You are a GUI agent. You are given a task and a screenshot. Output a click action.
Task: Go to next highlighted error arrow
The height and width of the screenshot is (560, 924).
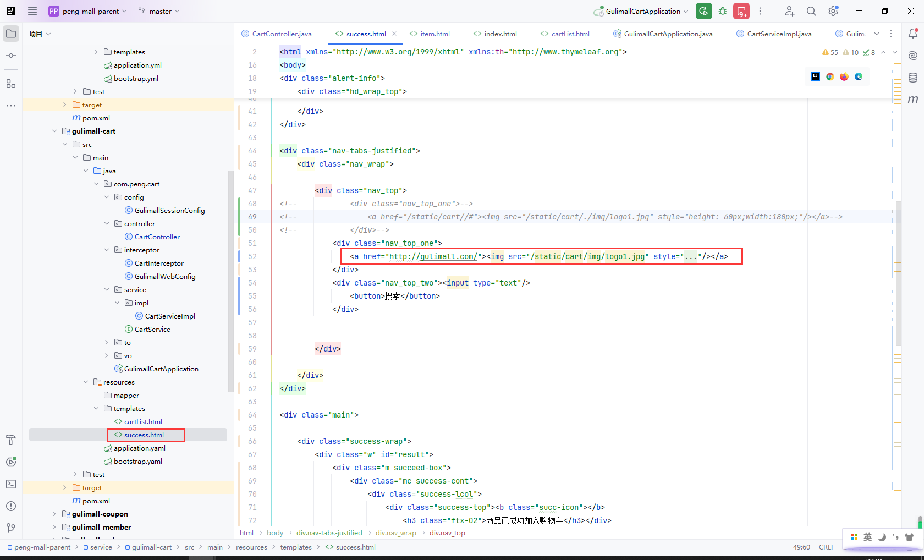tap(895, 52)
